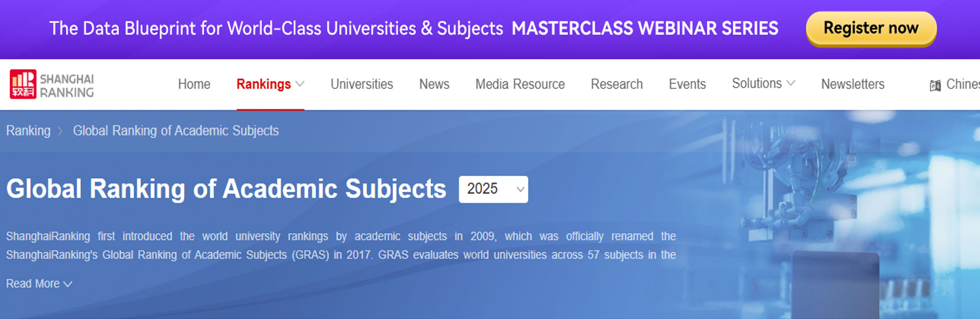Expand the Rankings menu chevron
This screenshot has width=980, height=319.
pos(300,84)
